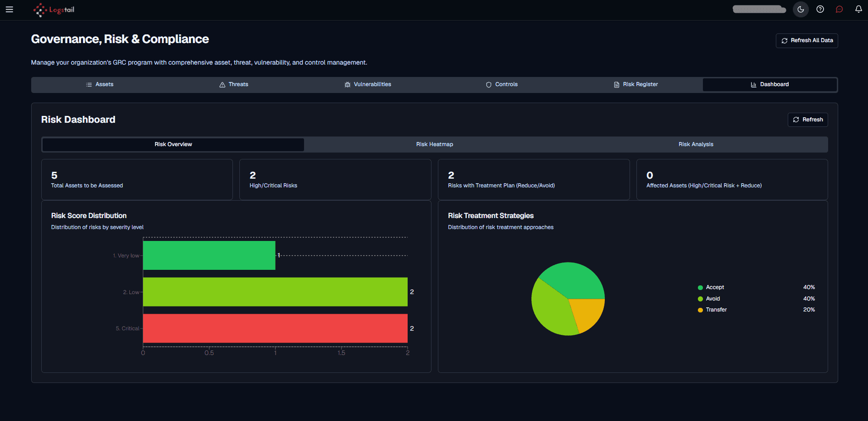Click the '1. Very low' axis label
868x421 pixels.
click(x=126, y=256)
